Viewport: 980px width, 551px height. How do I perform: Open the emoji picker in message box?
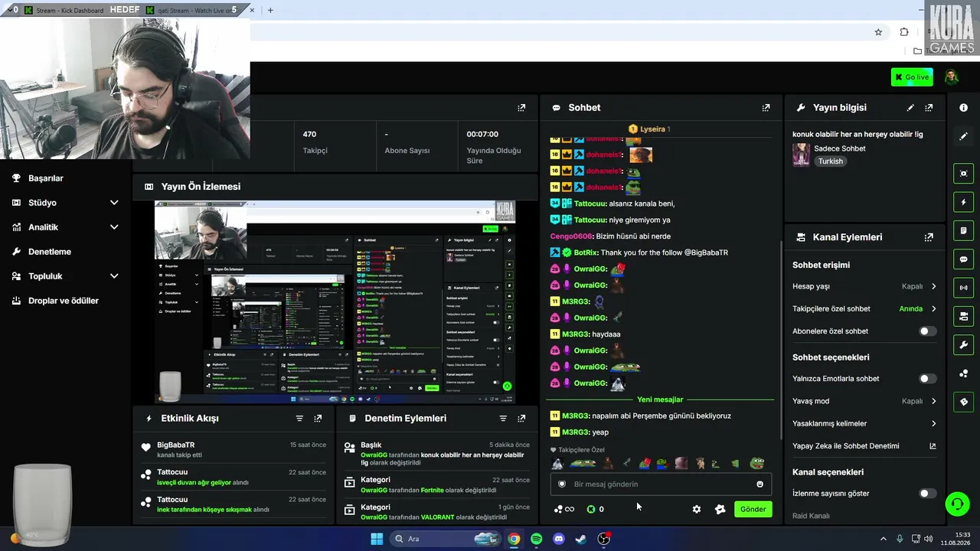pos(759,484)
